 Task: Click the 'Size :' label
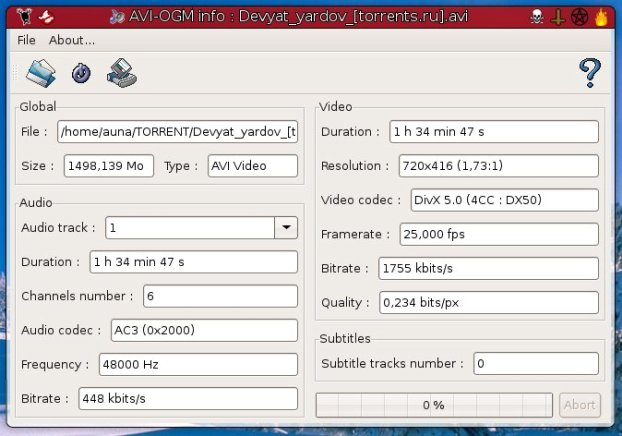coord(38,166)
